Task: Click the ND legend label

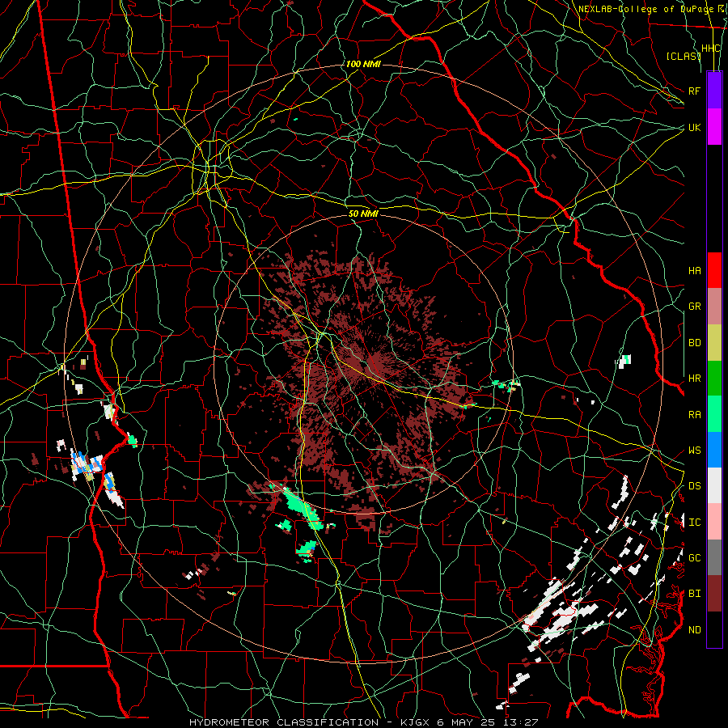Action: tap(694, 630)
